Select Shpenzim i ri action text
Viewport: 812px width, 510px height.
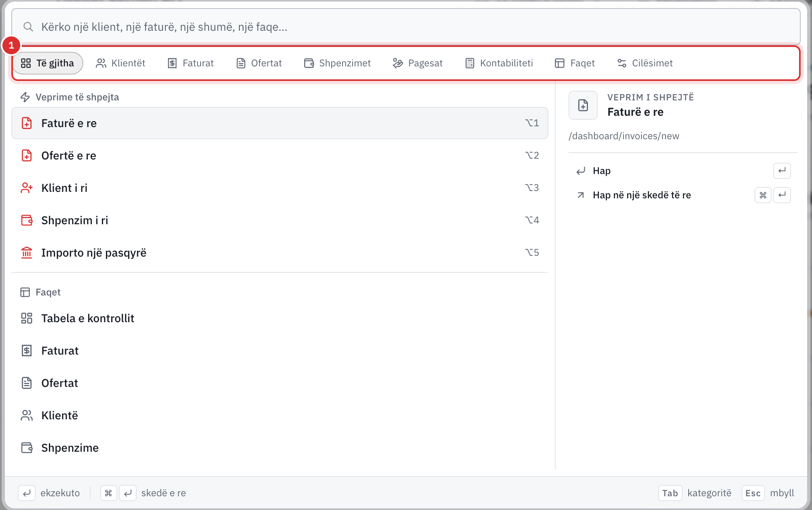pyautogui.click(x=75, y=220)
